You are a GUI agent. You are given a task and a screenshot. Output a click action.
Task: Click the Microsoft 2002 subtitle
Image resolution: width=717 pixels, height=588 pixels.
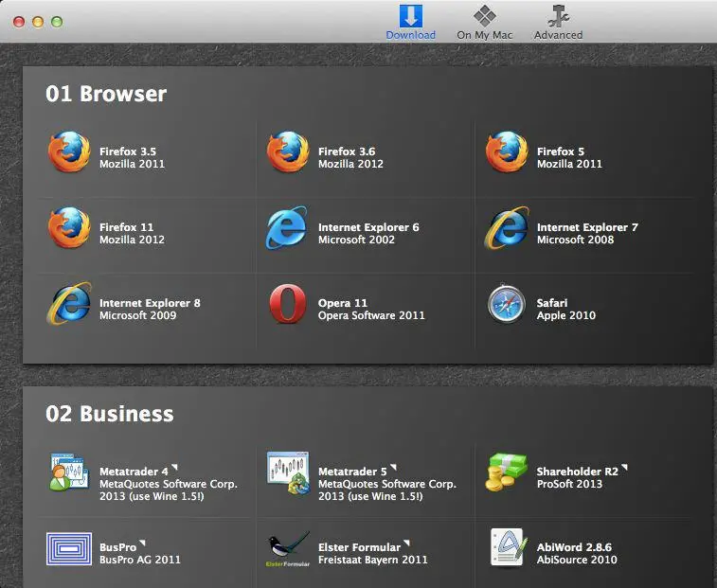pos(356,240)
